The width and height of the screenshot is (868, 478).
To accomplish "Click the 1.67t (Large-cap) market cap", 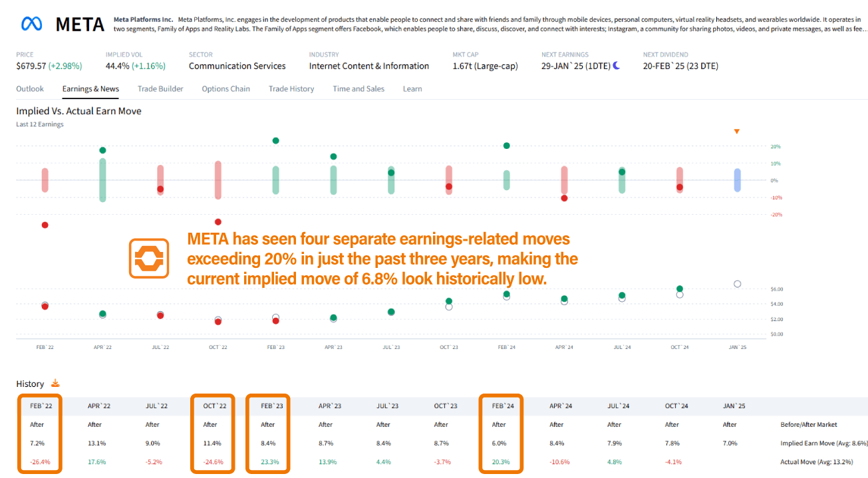I will 486,66.
